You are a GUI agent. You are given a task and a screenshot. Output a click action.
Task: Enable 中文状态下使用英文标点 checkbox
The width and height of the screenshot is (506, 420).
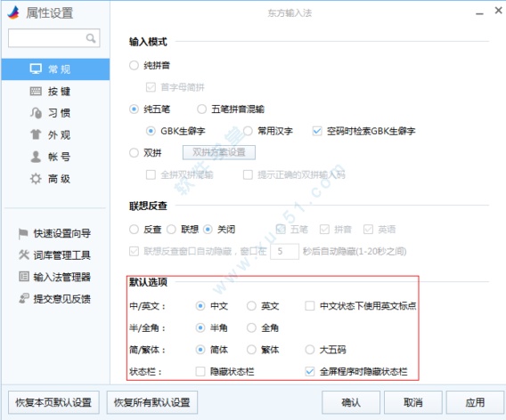(310, 306)
